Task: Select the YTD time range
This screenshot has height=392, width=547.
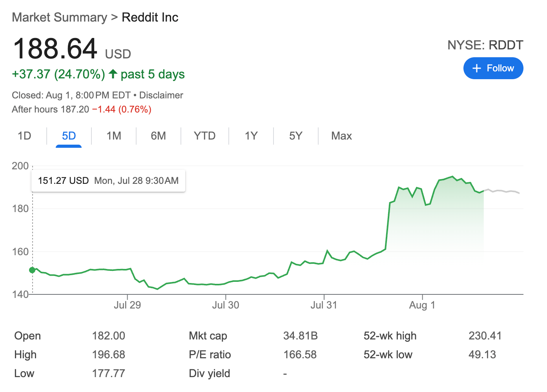Action: pos(204,136)
